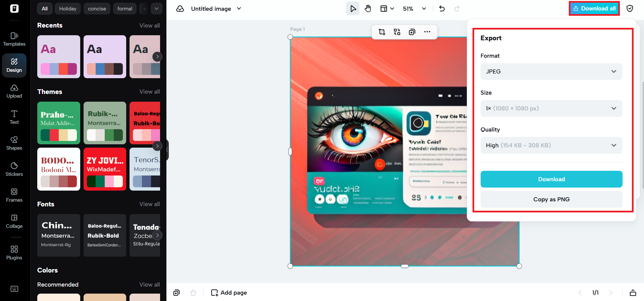This screenshot has width=644, height=301.
Task: Click the Redo arrow
Action: (x=457, y=9)
